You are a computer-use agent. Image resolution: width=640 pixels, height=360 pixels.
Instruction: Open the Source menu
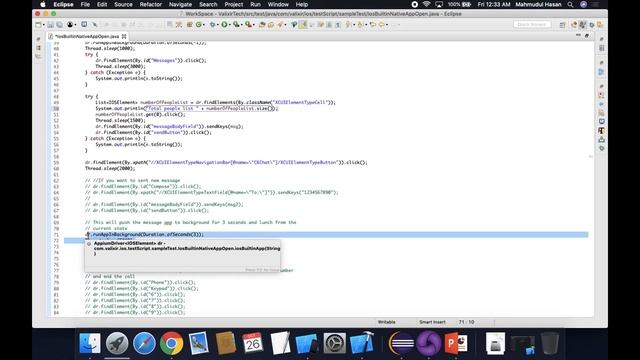coord(123,4)
